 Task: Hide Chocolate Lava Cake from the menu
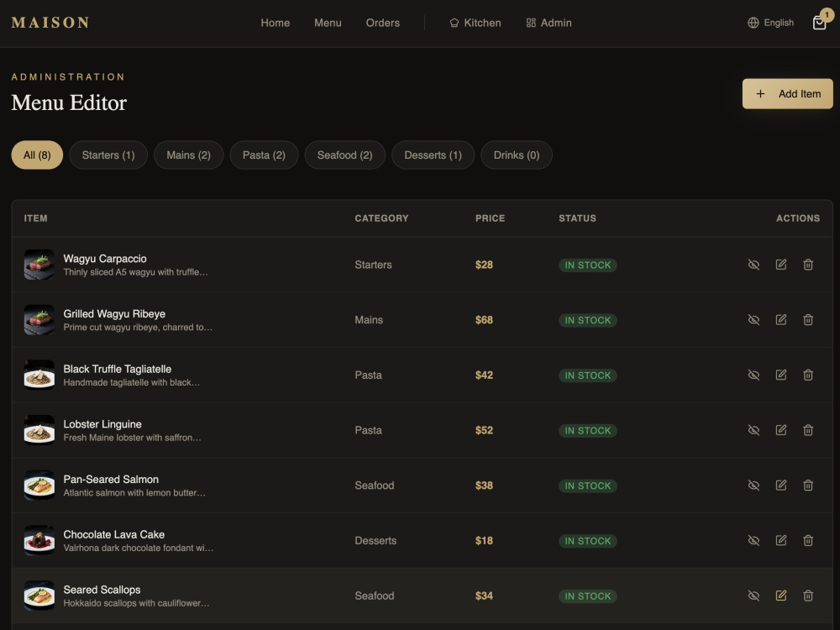753,540
